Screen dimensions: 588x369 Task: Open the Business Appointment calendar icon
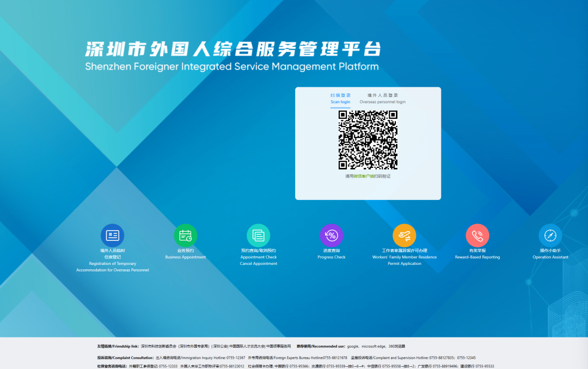(x=185, y=235)
